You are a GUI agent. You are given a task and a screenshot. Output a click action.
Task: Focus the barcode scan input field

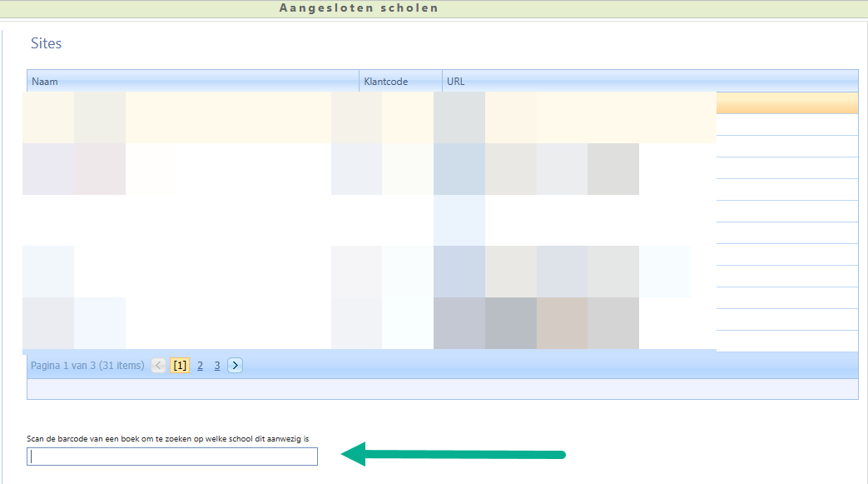172,457
